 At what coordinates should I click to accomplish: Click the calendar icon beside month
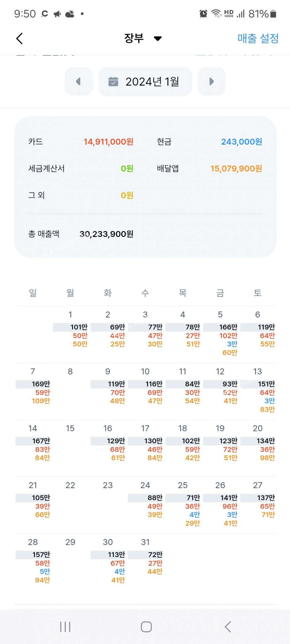pyautogui.click(x=113, y=81)
